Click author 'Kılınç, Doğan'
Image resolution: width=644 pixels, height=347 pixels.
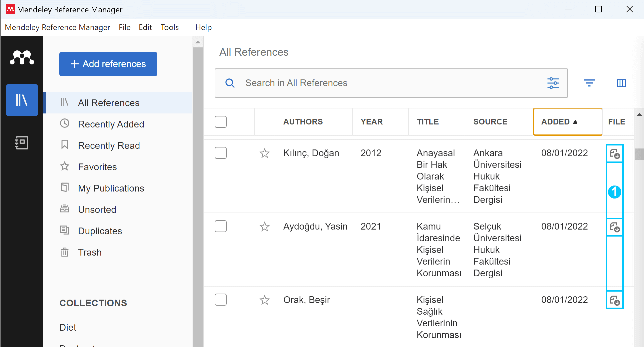click(311, 153)
